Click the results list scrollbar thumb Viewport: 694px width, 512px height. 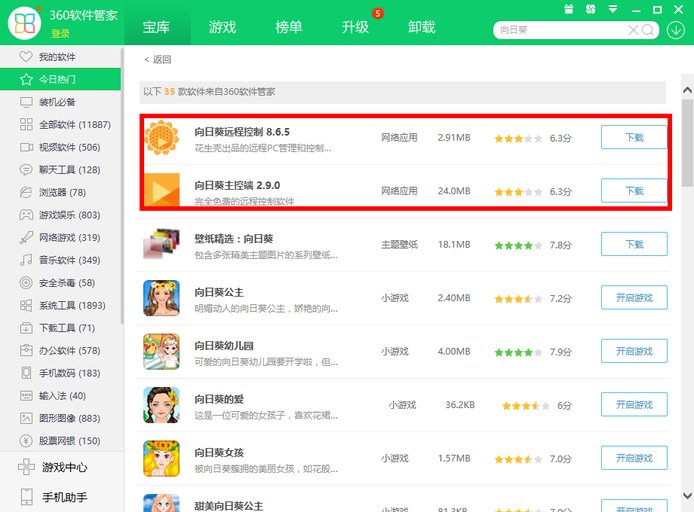point(687,143)
